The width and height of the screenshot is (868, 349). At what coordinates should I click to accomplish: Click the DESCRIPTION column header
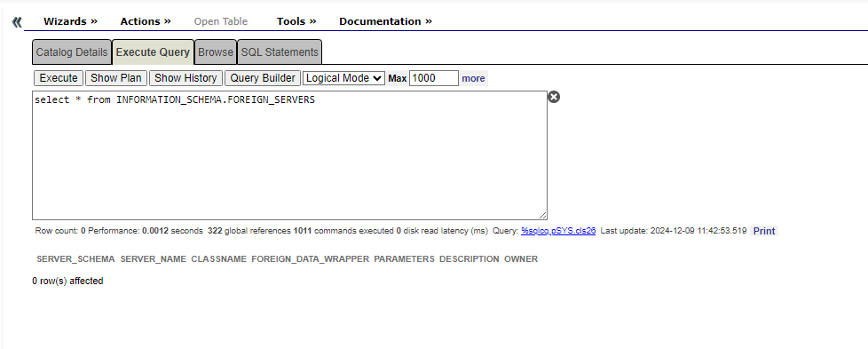click(470, 258)
